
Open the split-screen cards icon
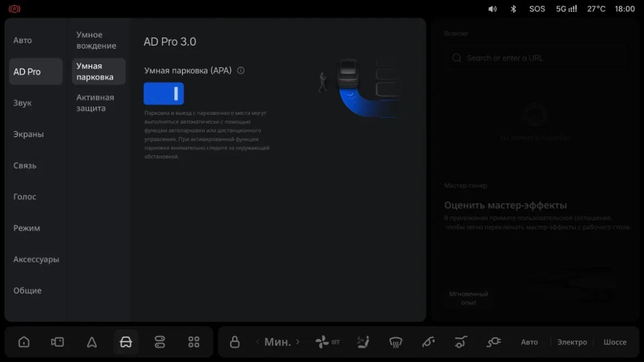click(58, 342)
